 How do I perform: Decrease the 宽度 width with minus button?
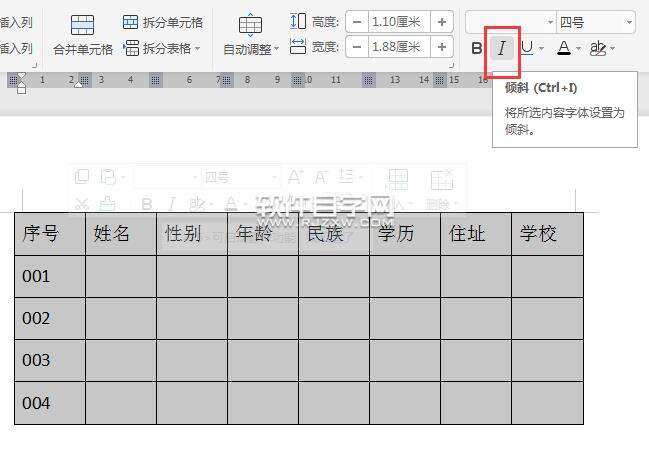coord(357,47)
